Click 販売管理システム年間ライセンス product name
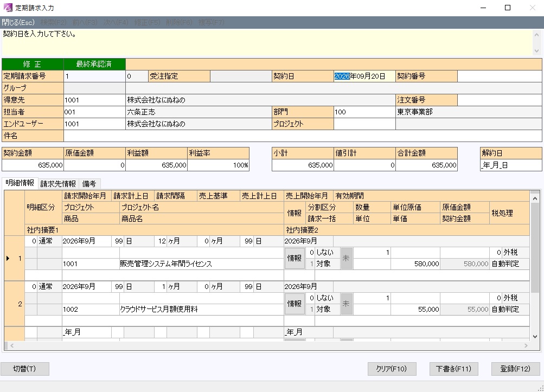Viewport: 544px width, 392px height. (x=165, y=264)
